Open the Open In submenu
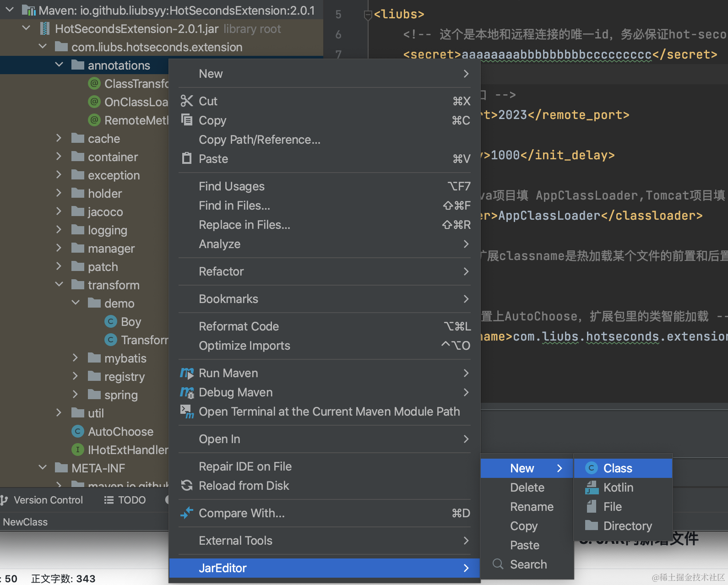Viewport: 728px width, 585px height. click(325, 439)
